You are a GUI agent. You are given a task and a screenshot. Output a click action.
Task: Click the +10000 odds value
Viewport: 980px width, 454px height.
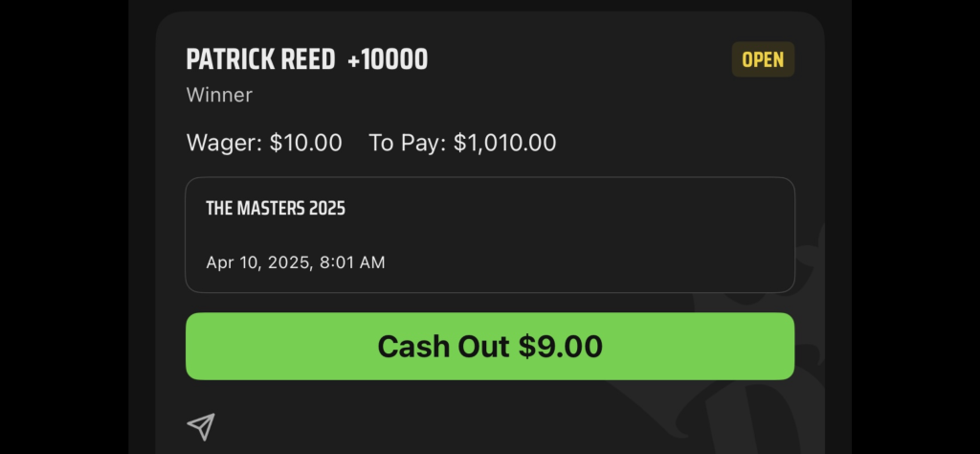pos(388,60)
